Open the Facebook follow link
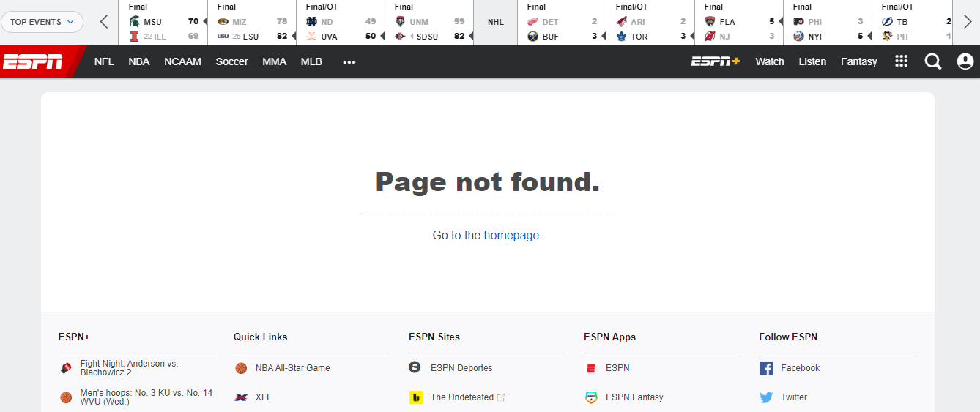 800,368
